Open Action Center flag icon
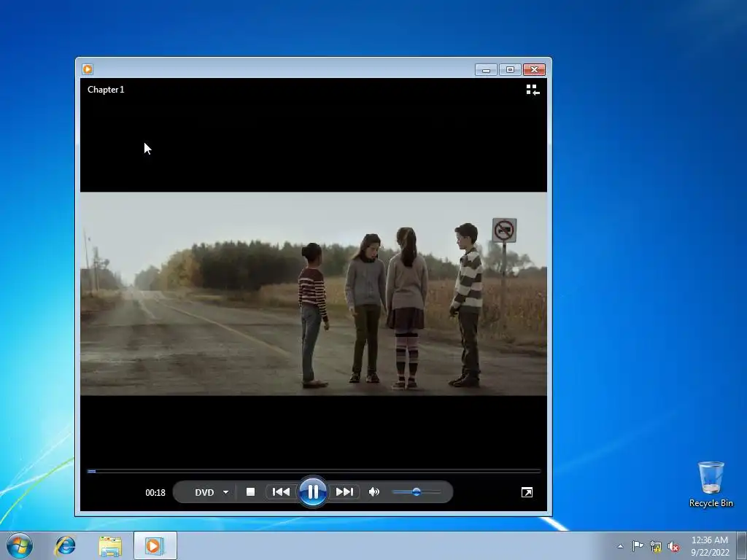Screen dimensions: 747x560 pos(638,546)
